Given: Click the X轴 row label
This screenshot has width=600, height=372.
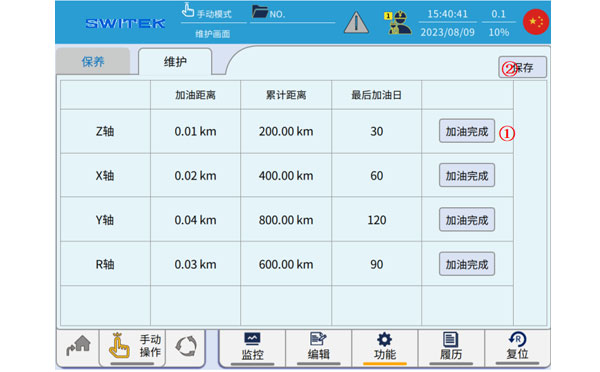Looking at the screenshot, I should (x=105, y=176).
